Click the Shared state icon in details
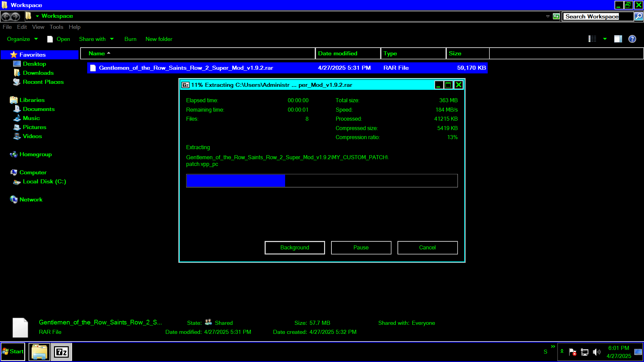The height and width of the screenshot is (362, 644). pos(208,322)
